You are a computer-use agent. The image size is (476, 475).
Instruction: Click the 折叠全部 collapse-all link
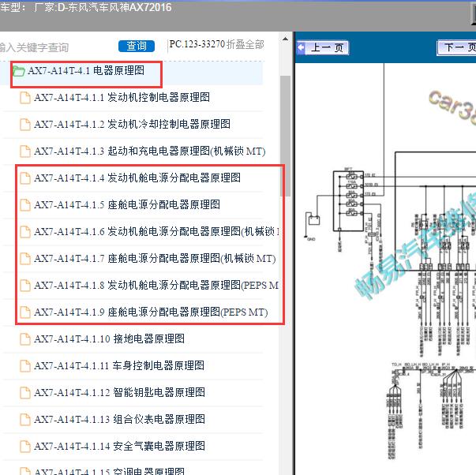coord(245,45)
